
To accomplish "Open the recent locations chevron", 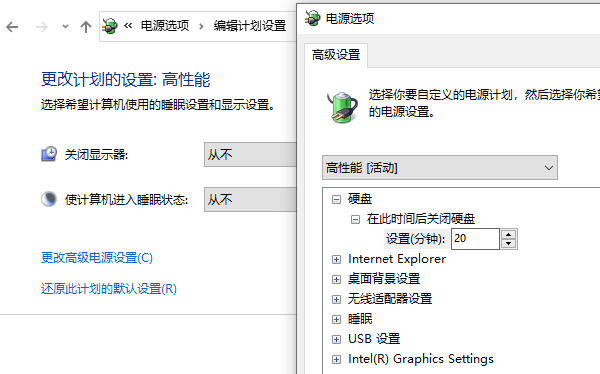I will [x=65, y=27].
